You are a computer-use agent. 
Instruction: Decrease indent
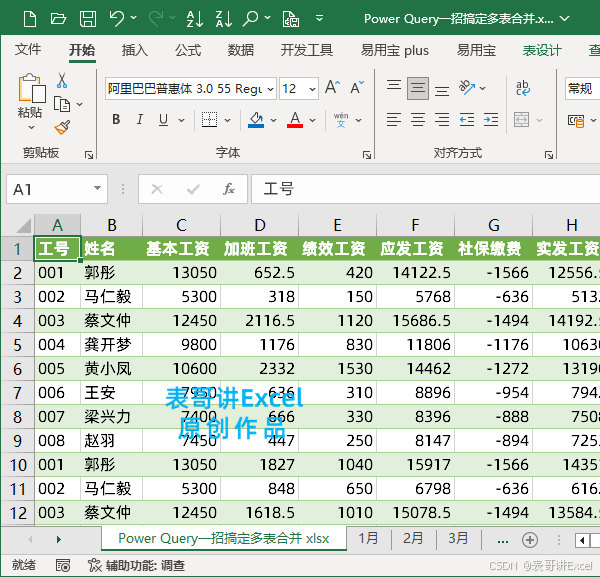coord(467,120)
